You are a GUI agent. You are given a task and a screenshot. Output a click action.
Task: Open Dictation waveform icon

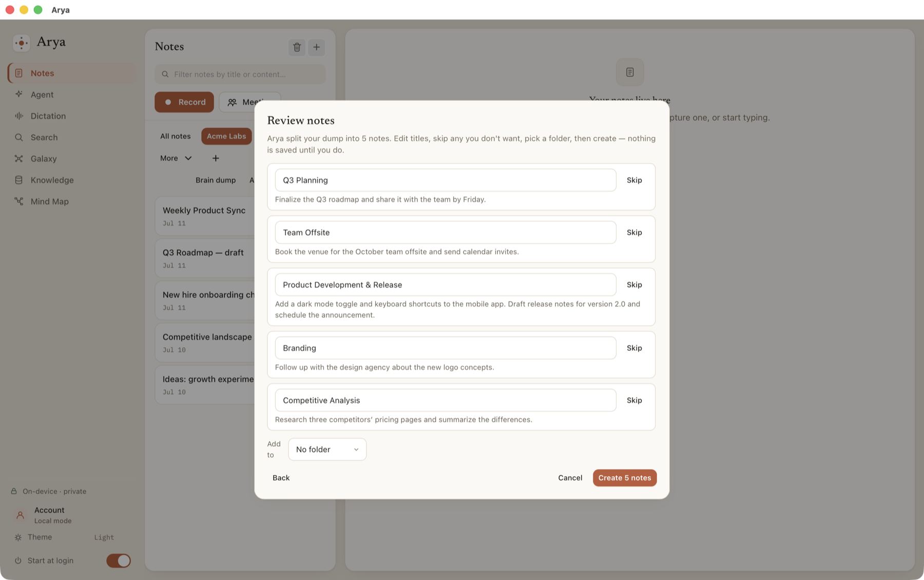point(19,116)
